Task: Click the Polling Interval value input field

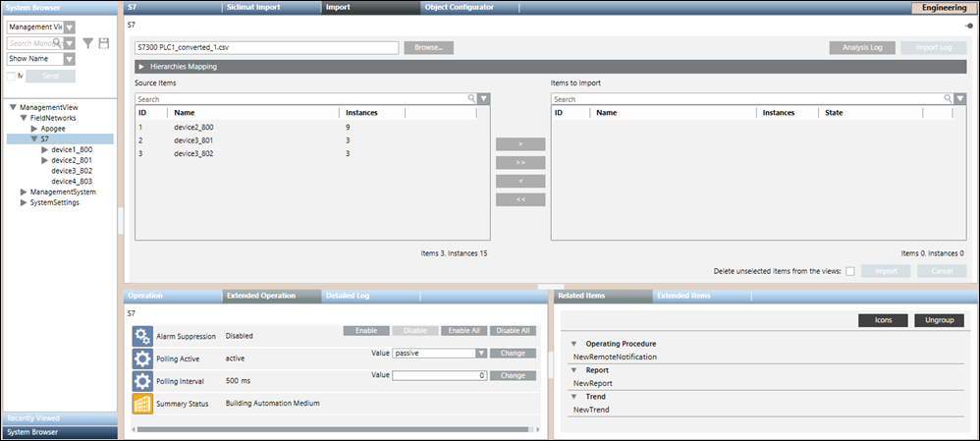Action: coord(439,375)
